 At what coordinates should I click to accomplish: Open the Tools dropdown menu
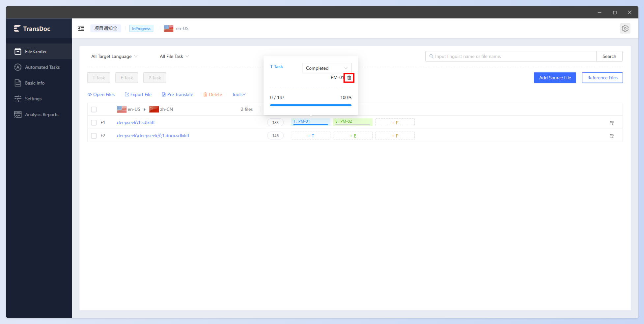[x=239, y=94]
